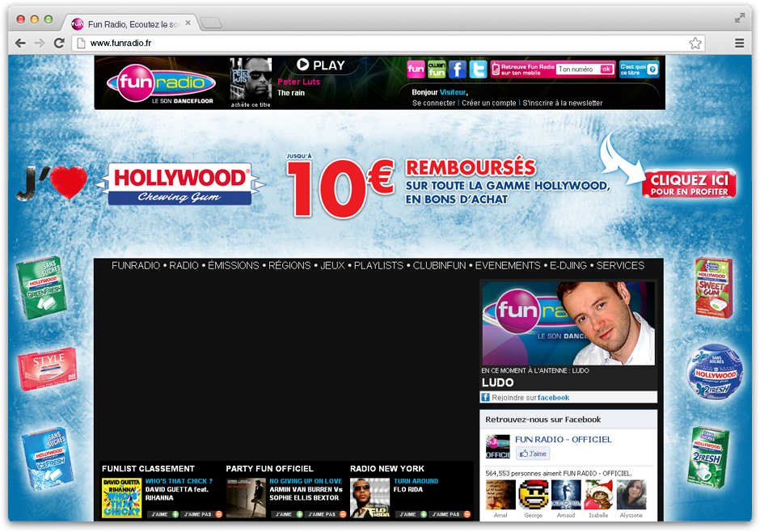760x532 pixels.
Task: Open the Chrome hamburger menu
Action: pyautogui.click(x=739, y=43)
